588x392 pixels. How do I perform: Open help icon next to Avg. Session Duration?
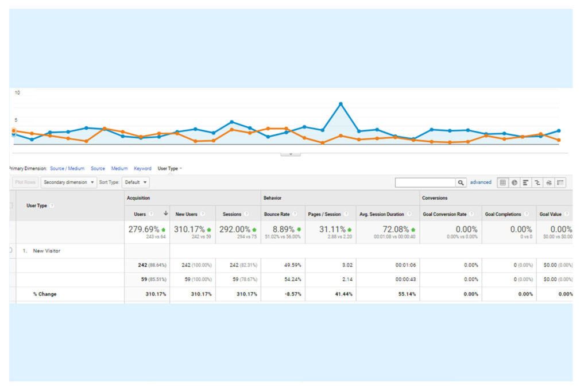click(x=409, y=214)
